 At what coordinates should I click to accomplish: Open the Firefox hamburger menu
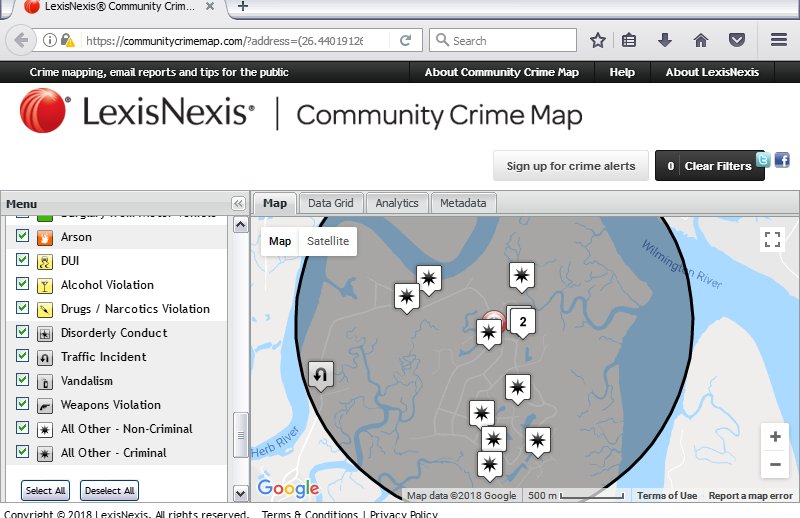(x=779, y=41)
